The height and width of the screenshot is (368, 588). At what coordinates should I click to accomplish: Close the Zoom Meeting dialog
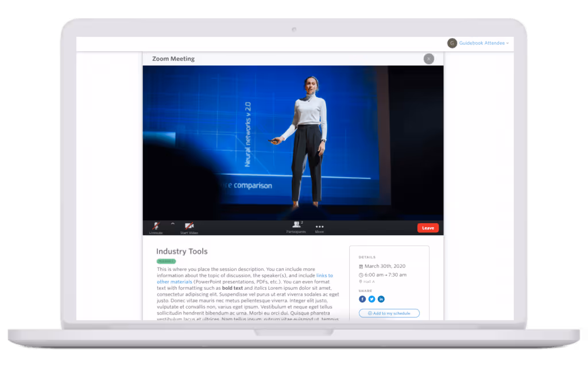tap(428, 59)
